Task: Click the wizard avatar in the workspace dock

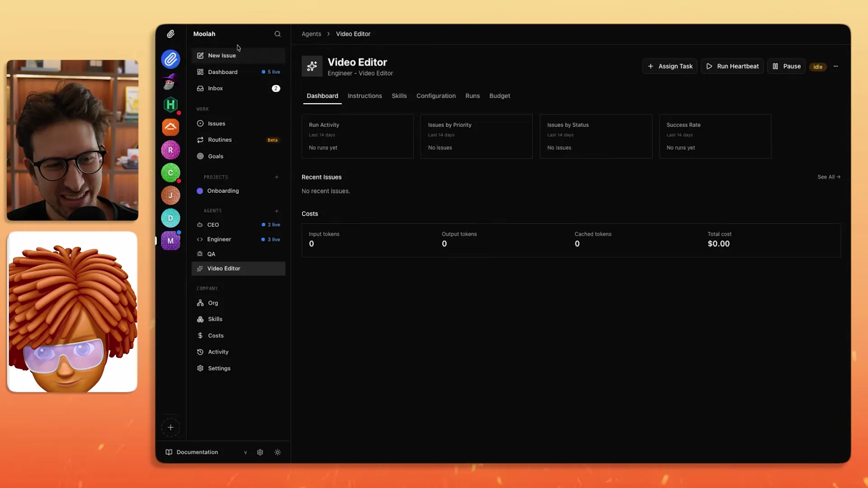Action: coord(170,82)
